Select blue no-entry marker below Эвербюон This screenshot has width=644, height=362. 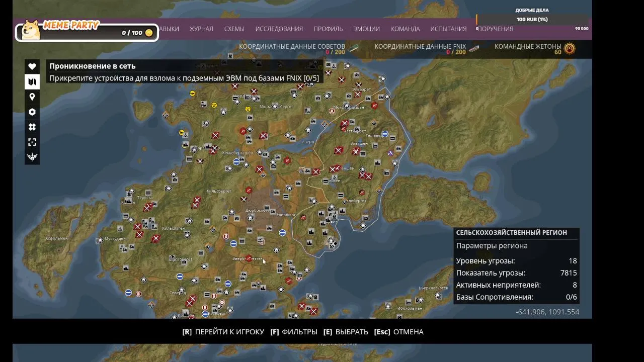pyautogui.click(x=282, y=233)
